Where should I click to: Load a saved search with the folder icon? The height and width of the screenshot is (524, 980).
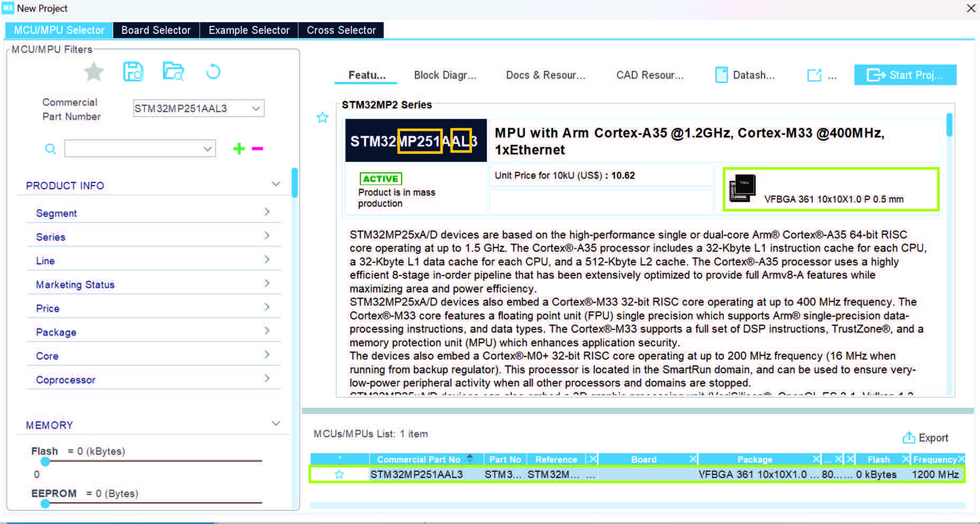(173, 71)
